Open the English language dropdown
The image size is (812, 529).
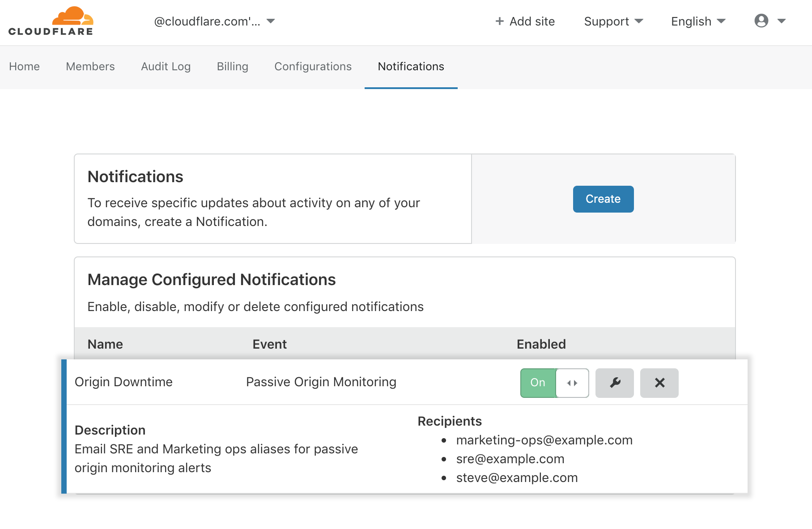698,21
